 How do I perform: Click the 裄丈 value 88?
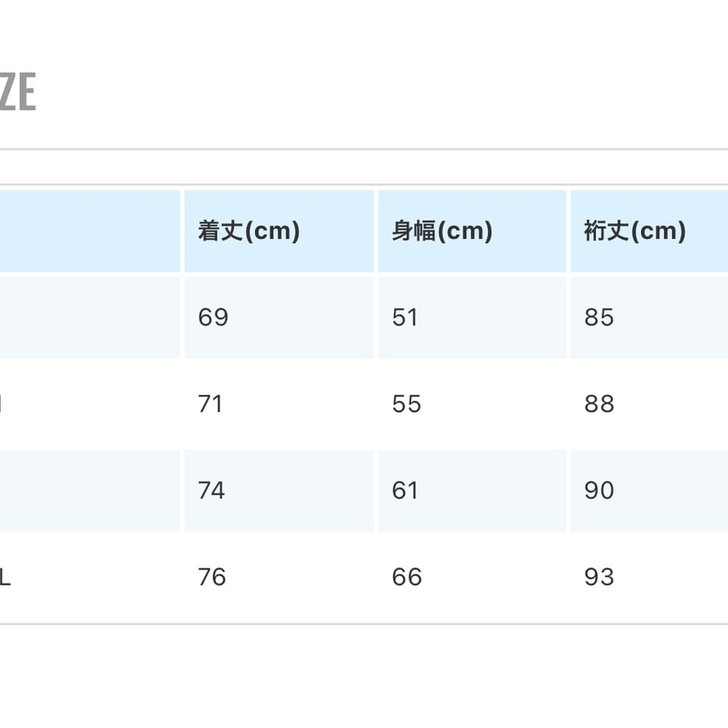click(599, 404)
